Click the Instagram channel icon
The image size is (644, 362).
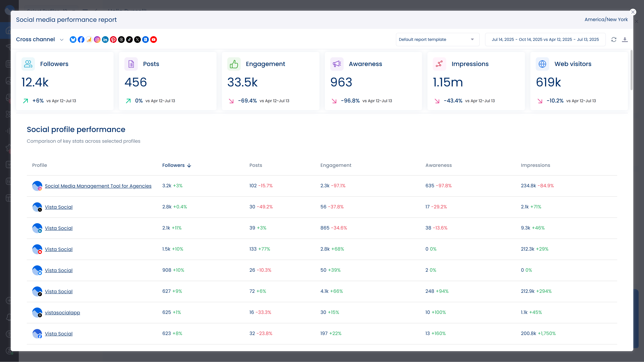click(97, 40)
